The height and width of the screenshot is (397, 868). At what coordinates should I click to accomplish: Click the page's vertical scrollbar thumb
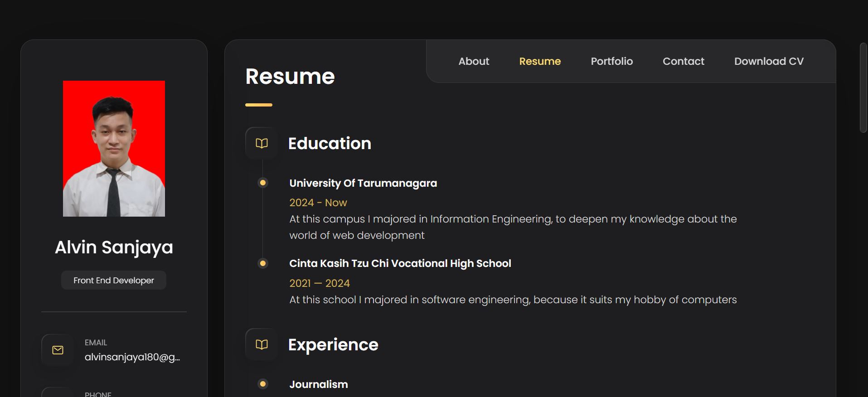863,87
